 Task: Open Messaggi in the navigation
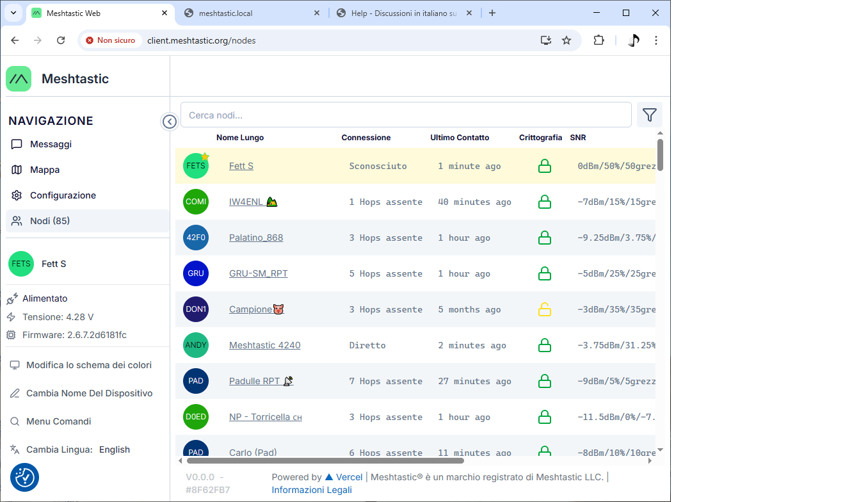[51, 144]
